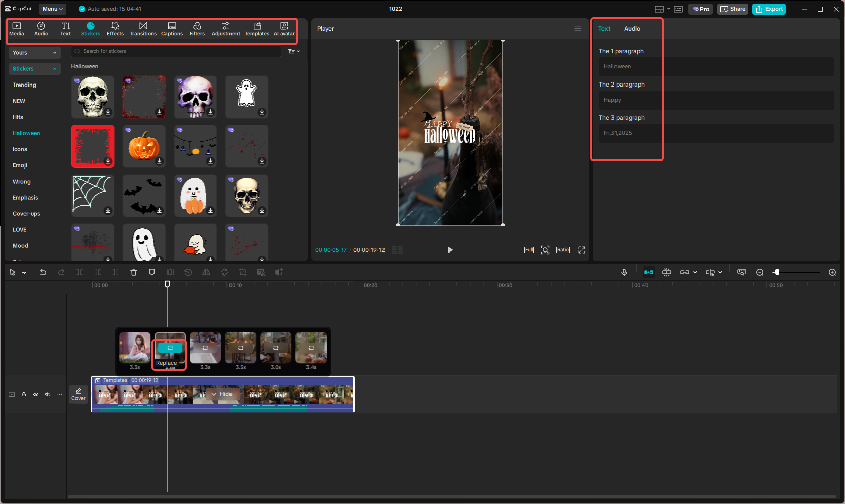845x504 pixels.
Task: Open sticker filter options dropdown
Action: pos(294,51)
